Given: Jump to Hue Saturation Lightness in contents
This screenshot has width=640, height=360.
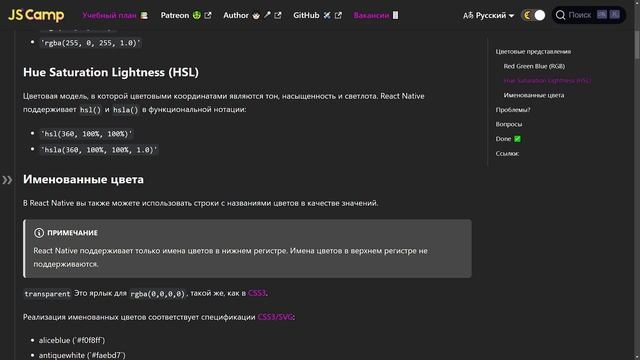Looking at the screenshot, I should coord(547,80).
